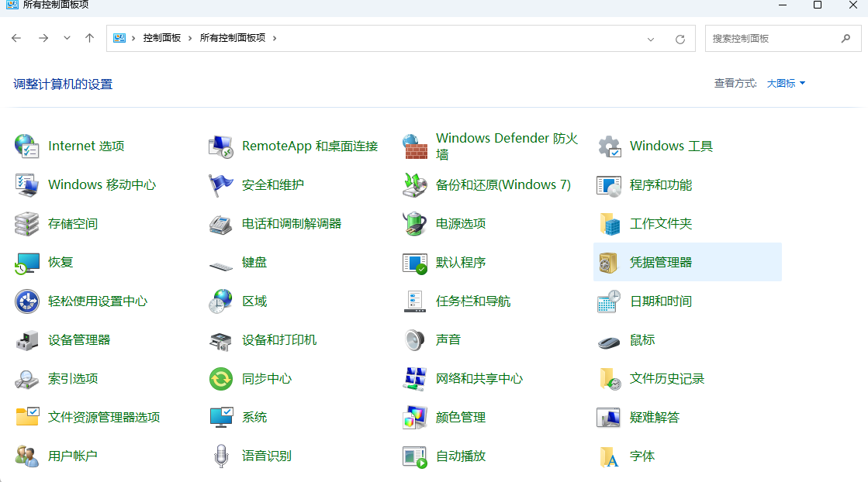
Task: Go forward with the right arrow
Action: pos(43,38)
